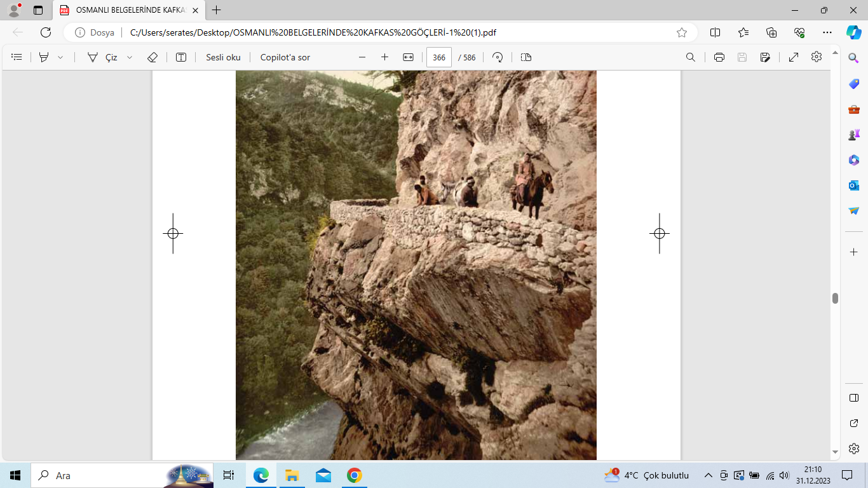The width and height of the screenshot is (868, 488).
Task: Open the weather widget Çok bulutlu
Action: pos(647,475)
